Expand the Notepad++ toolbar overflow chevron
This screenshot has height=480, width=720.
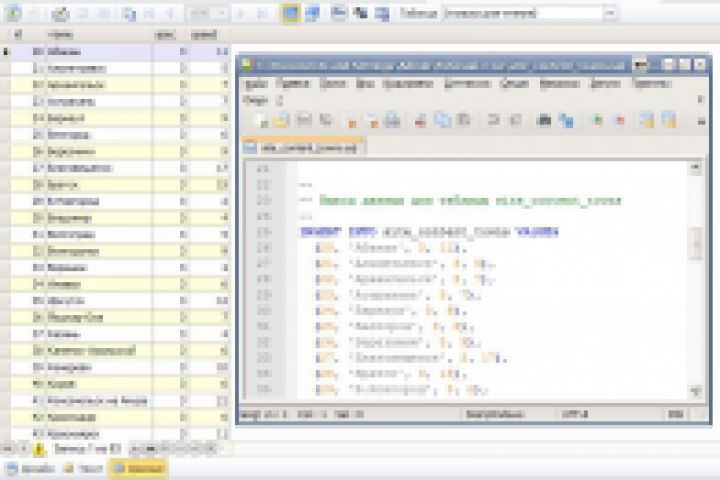click(701, 121)
